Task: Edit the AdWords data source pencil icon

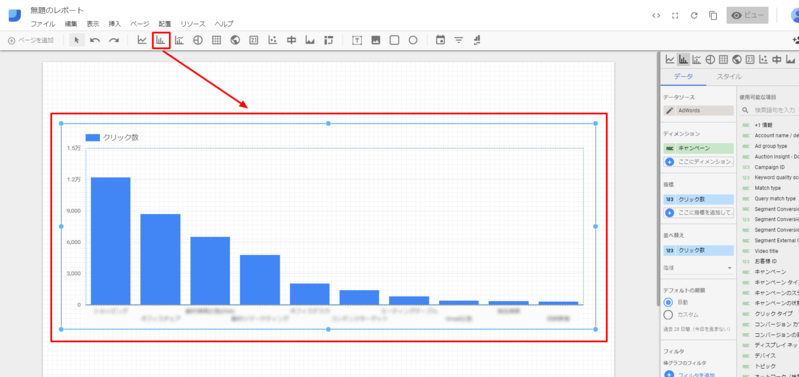Action: 670,111
